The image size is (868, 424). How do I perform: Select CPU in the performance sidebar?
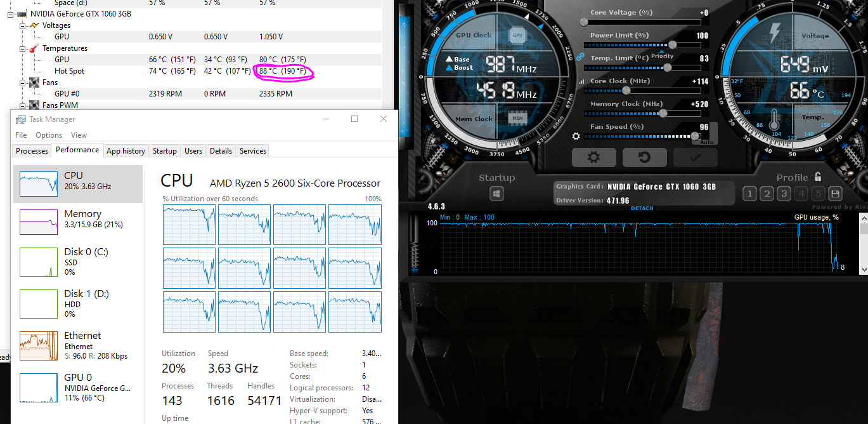coord(78,184)
